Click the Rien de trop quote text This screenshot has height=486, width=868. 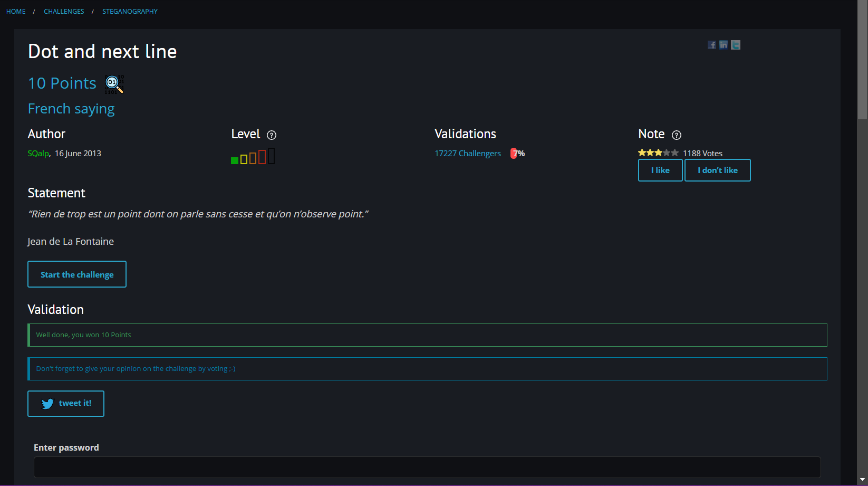(x=198, y=214)
